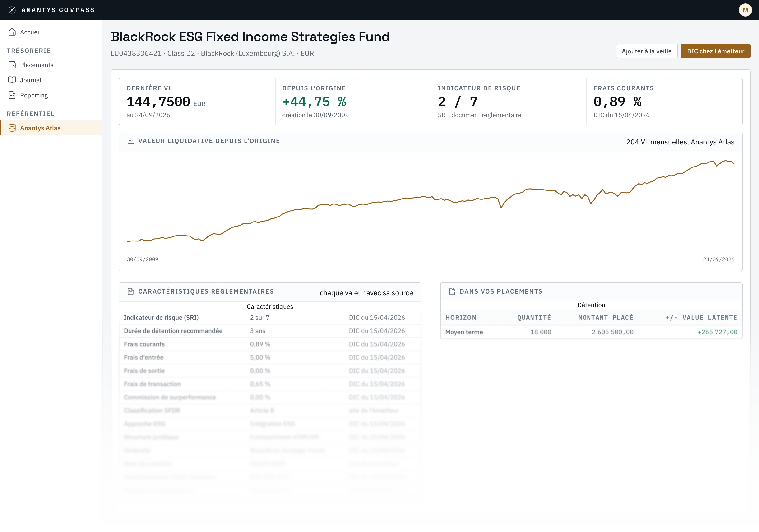This screenshot has height=532, width=759.
Task: Select the fund title BlackRock ESG Fixed Income Strategies Fund
Action: coord(250,37)
